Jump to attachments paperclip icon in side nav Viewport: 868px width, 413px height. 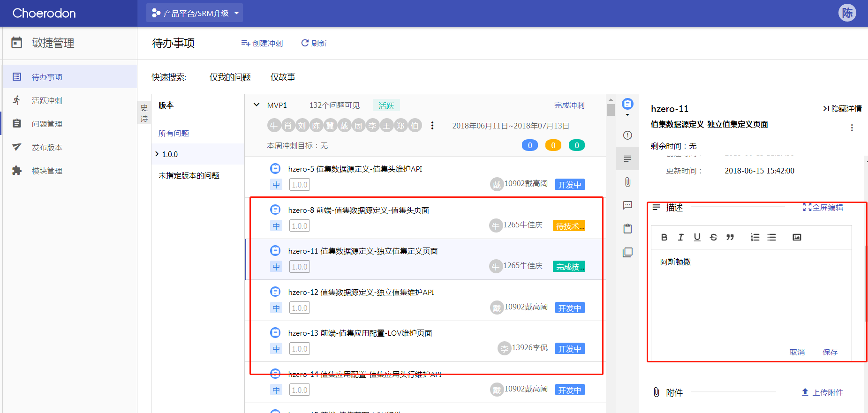click(x=627, y=182)
